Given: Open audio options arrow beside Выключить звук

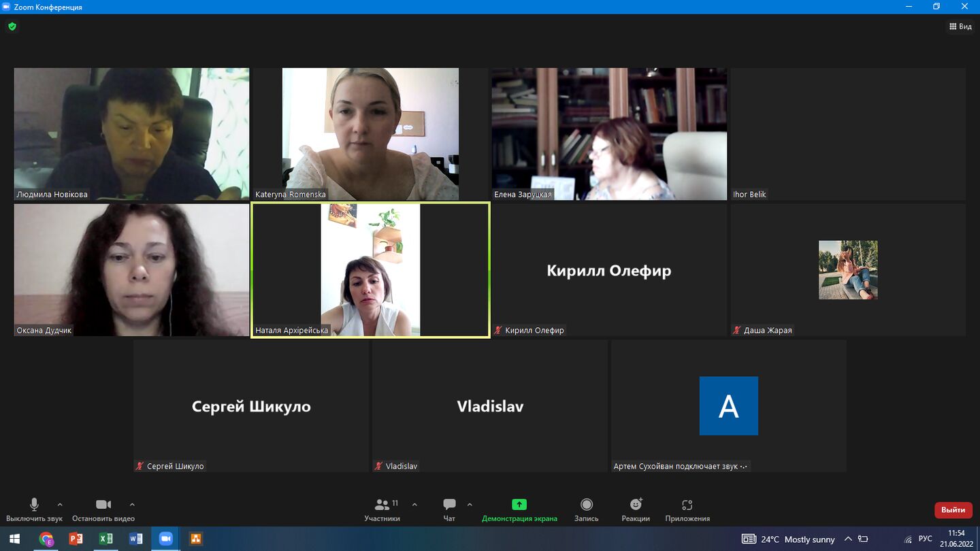Looking at the screenshot, I should [60, 505].
